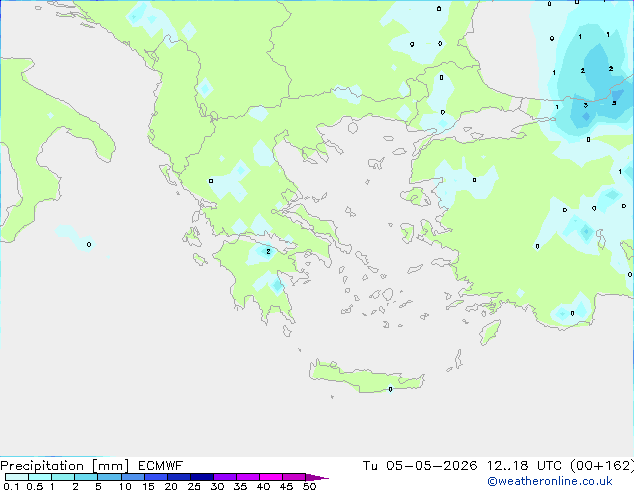Click the 15–20 mm legend swatch
The height and width of the screenshot is (490, 634).
(x=156, y=477)
